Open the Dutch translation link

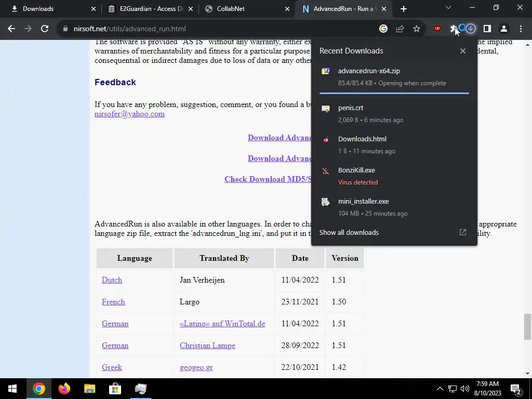[x=112, y=280]
